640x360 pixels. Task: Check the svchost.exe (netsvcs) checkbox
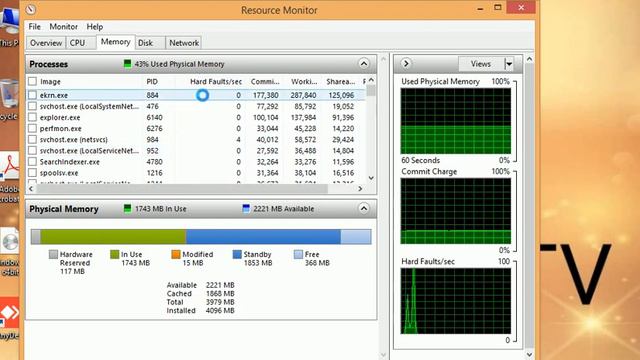(33, 139)
